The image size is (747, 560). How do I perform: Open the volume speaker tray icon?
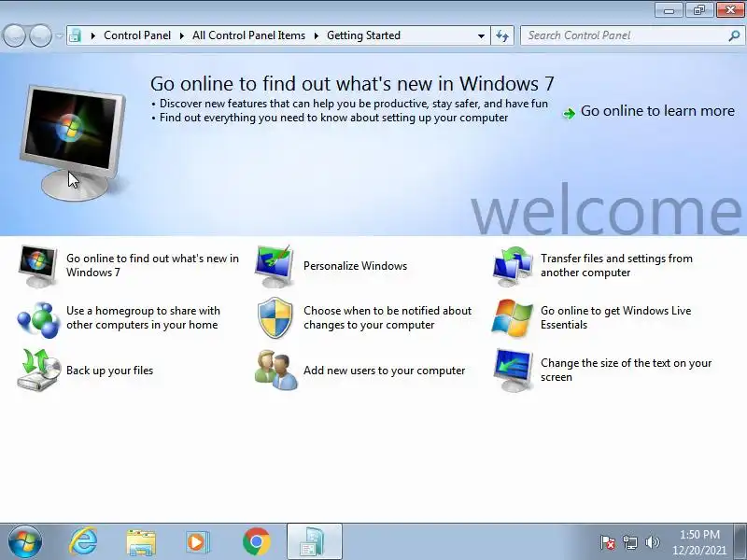tap(652, 542)
